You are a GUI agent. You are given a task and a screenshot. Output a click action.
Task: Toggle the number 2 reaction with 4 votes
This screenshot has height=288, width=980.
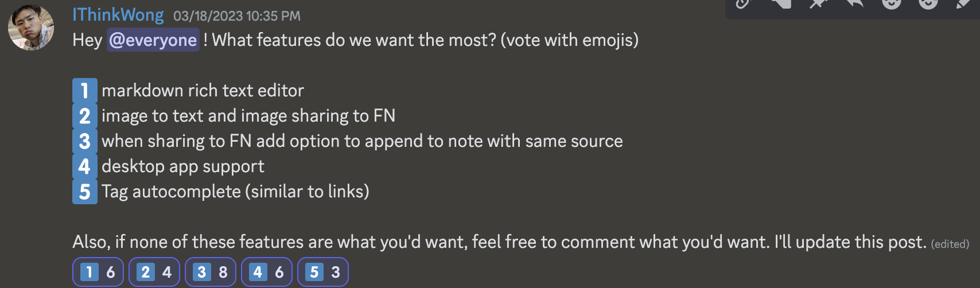[x=154, y=272]
